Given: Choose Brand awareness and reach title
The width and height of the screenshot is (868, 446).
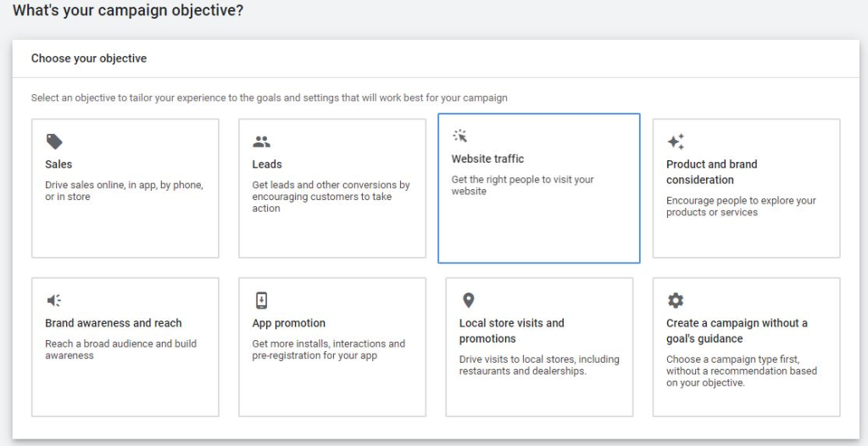Looking at the screenshot, I should (114, 323).
